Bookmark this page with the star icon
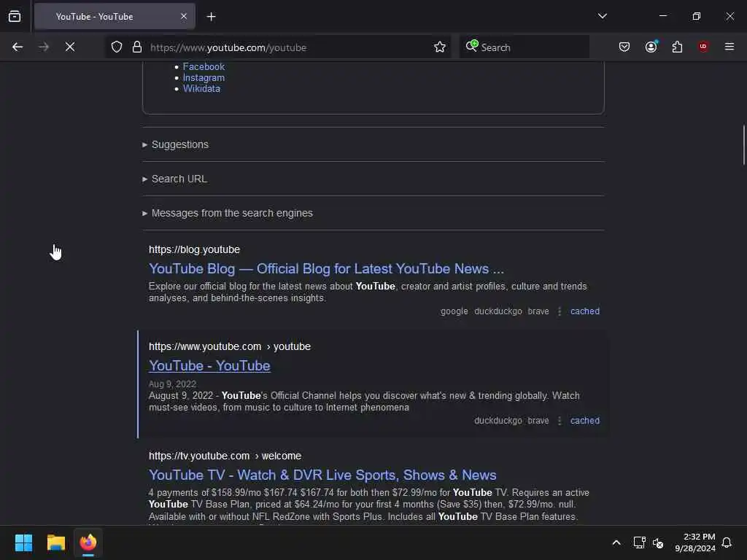This screenshot has height=560, width=747. (440, 47)
